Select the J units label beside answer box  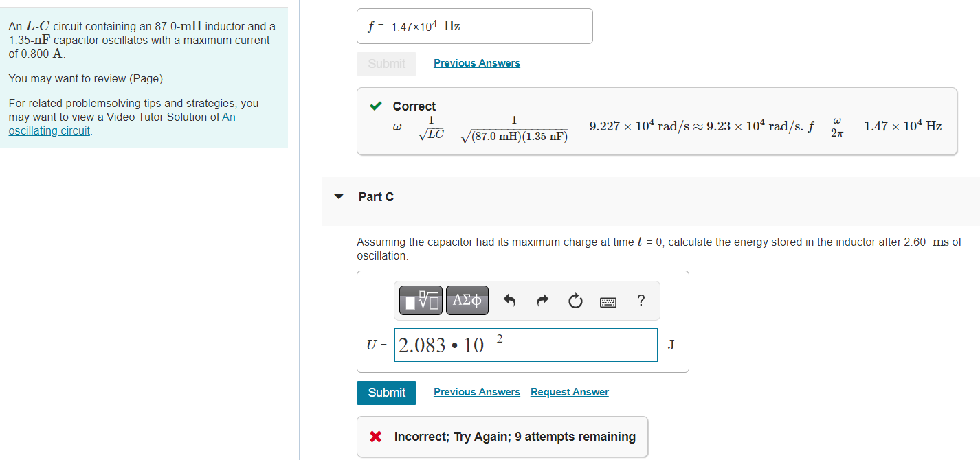[x=670, y=345]
